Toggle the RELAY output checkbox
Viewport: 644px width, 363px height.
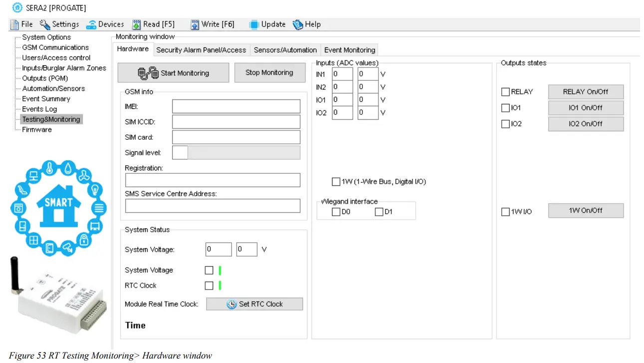tap(506, 92)
